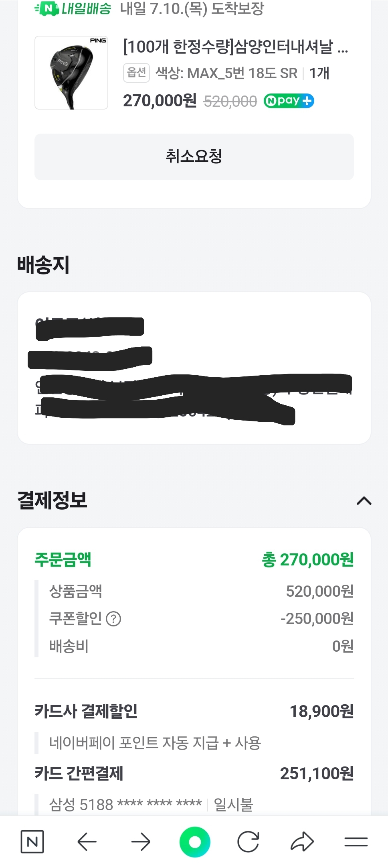Tap the green circle search button
388x868 pixels.
tap(195, 842)
